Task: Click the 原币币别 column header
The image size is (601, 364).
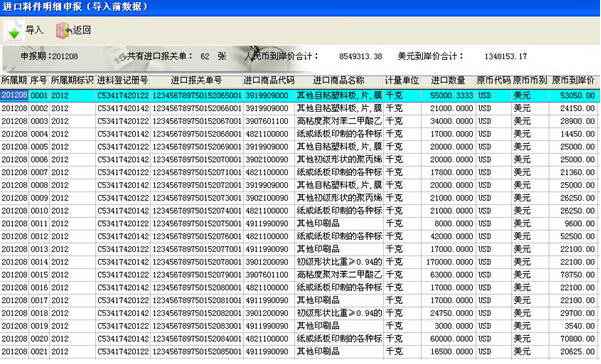Action: (530, 80)
